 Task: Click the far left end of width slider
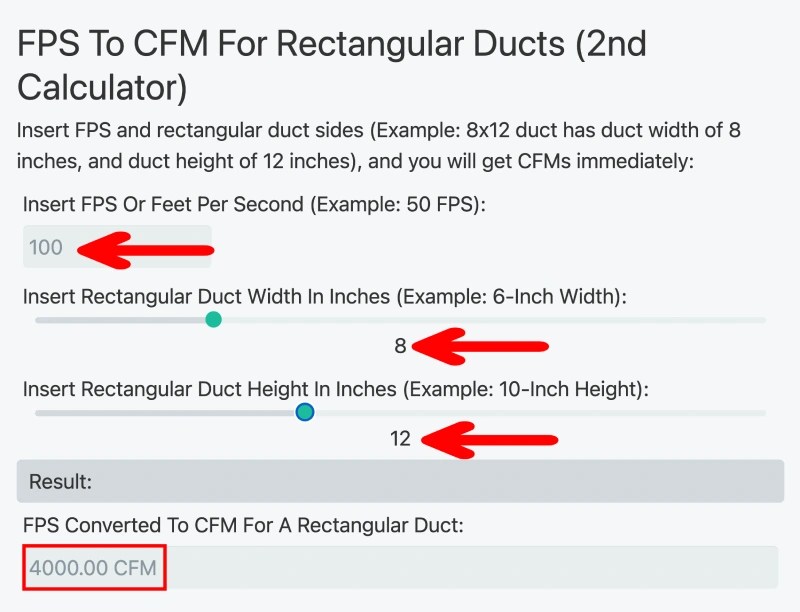(40, 319)
